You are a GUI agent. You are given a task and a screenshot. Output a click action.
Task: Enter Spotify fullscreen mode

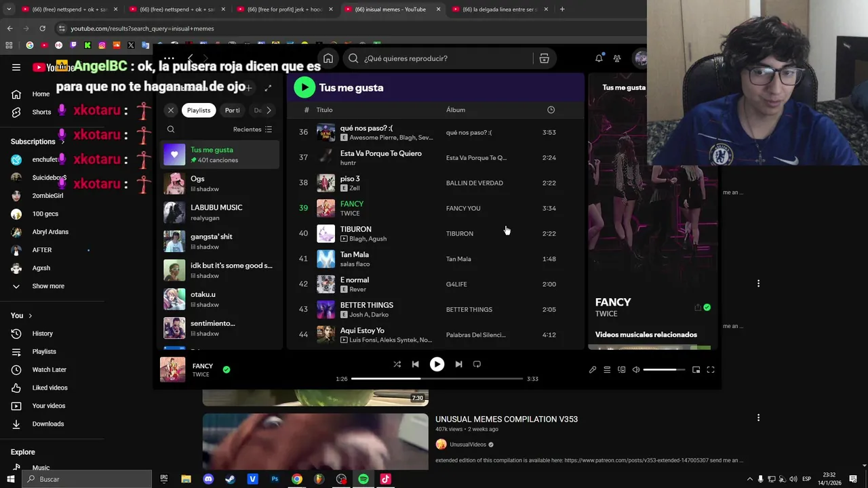click(711, 369)
